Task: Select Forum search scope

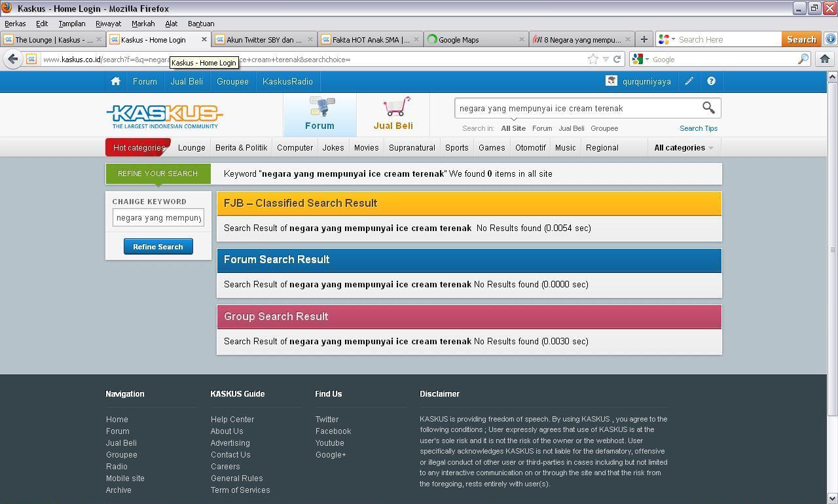Action: 542,128
